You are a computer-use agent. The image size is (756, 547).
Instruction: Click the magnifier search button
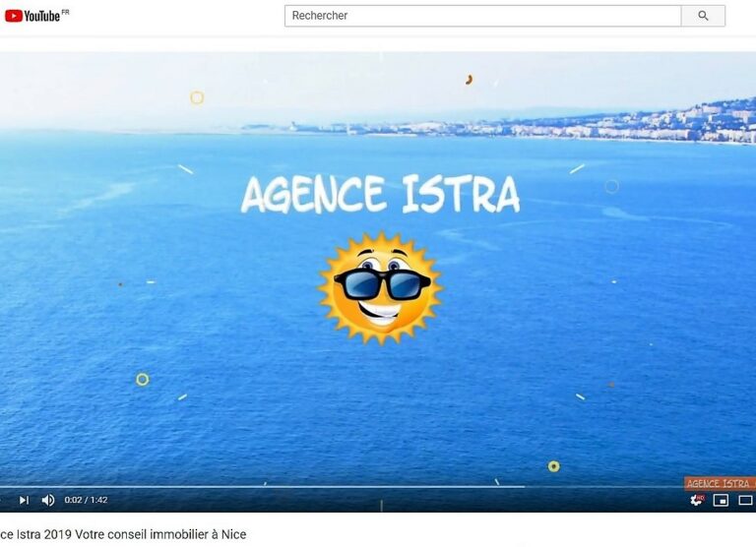click(x=703, y=16)
